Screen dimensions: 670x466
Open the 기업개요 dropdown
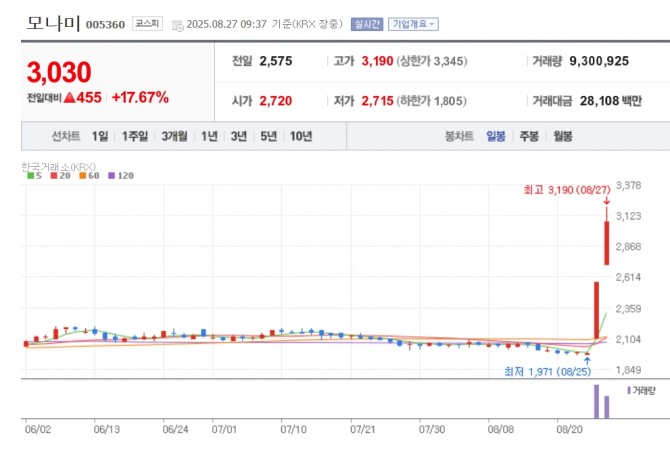[413, 24]
